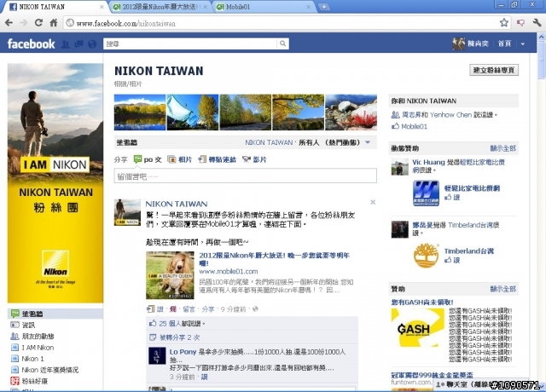Image resolution: width=546 pixels, height=392 pixels.
Task: Expand the wall filter dropdown arrow
Action: coord(368,142)
